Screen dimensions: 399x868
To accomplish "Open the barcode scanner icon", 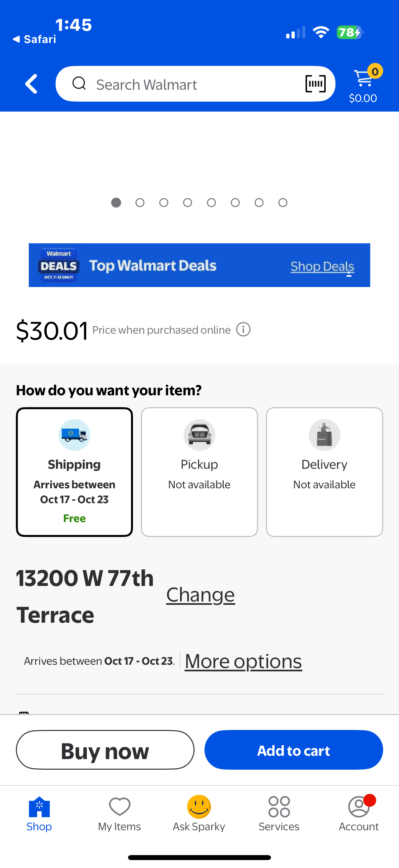I will click(315, 84).
